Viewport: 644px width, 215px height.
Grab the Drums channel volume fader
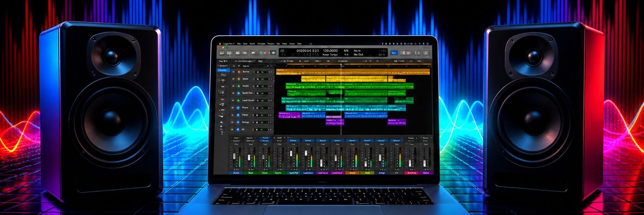234,156
